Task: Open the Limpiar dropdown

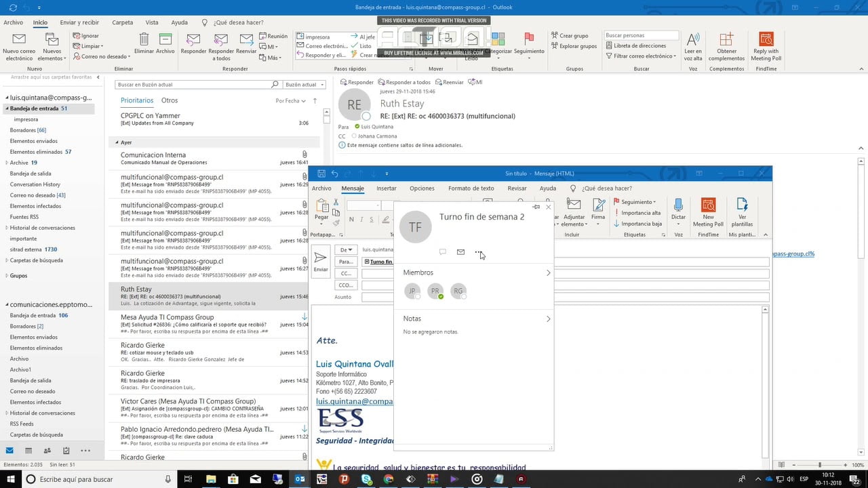Action: pyautogui.click(x=88, y=46)
